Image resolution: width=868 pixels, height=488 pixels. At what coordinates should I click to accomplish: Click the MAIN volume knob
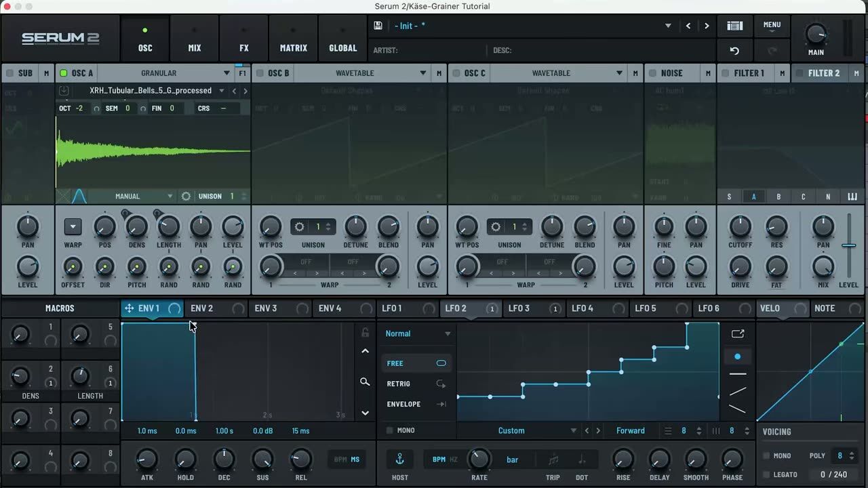[x=816, y=34]
